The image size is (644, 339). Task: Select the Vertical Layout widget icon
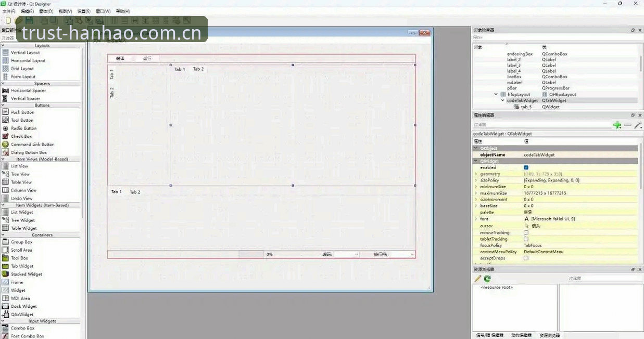(x=6, y=53)
